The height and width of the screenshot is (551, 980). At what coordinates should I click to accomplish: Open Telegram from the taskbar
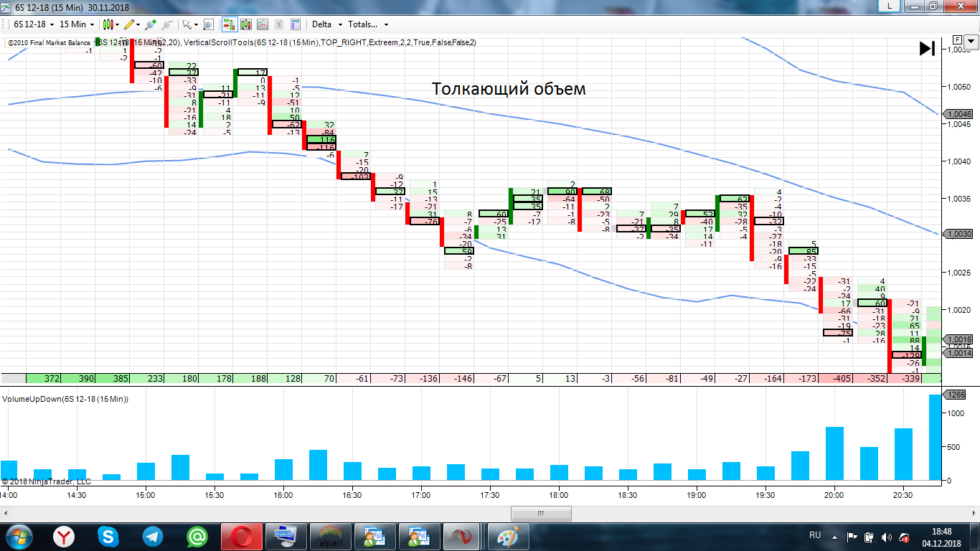tap(152, 536)
